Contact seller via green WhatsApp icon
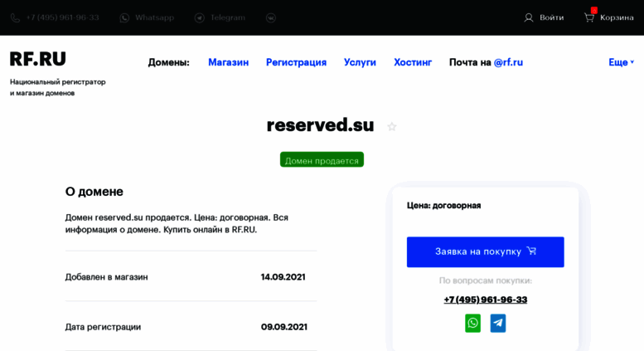The height and width of the screenshot is (351, 644). pos(472,323)
